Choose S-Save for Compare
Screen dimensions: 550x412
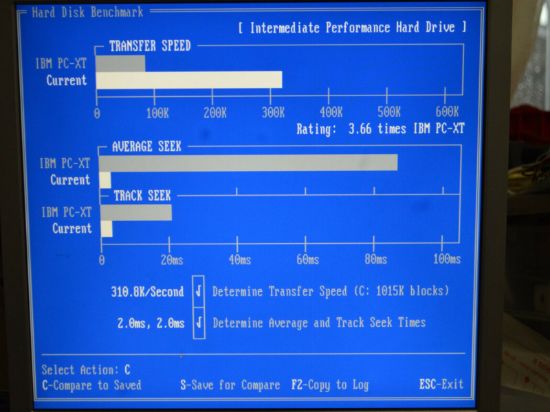coord(230,385)
